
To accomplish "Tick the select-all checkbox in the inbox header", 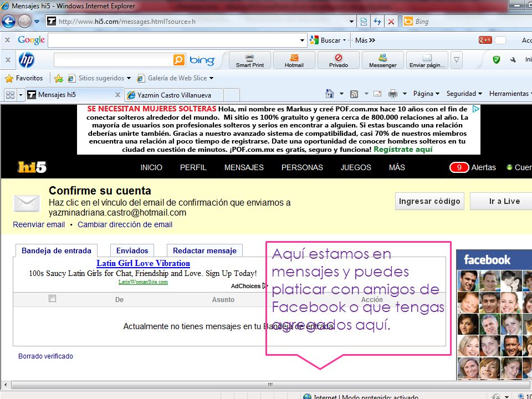I will point(52,299).
